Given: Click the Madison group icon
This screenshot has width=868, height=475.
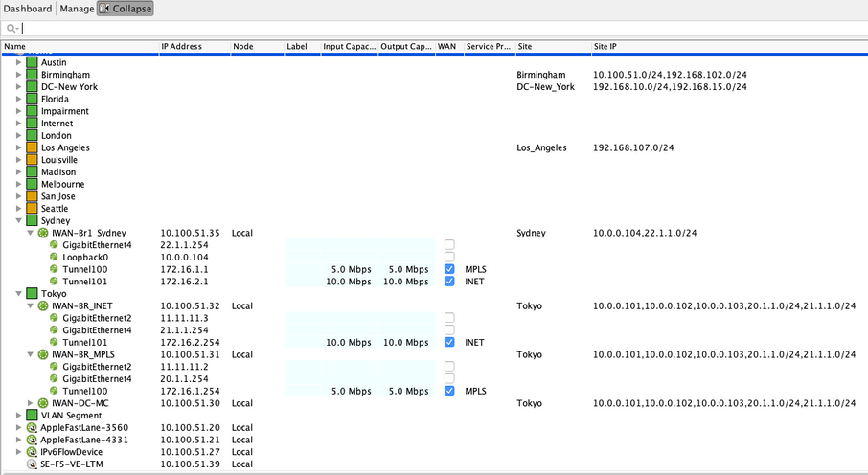Looking at the screenshot, I should click(33, 172).
